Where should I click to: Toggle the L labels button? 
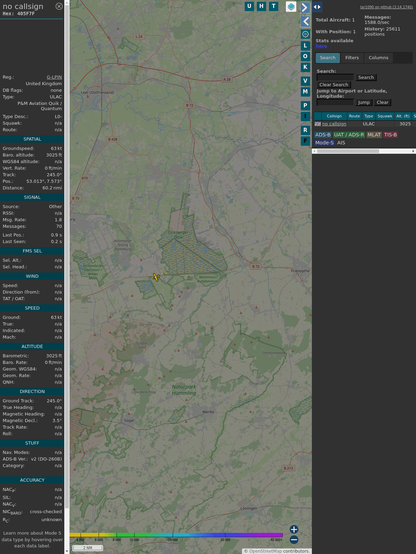(305, 46)
